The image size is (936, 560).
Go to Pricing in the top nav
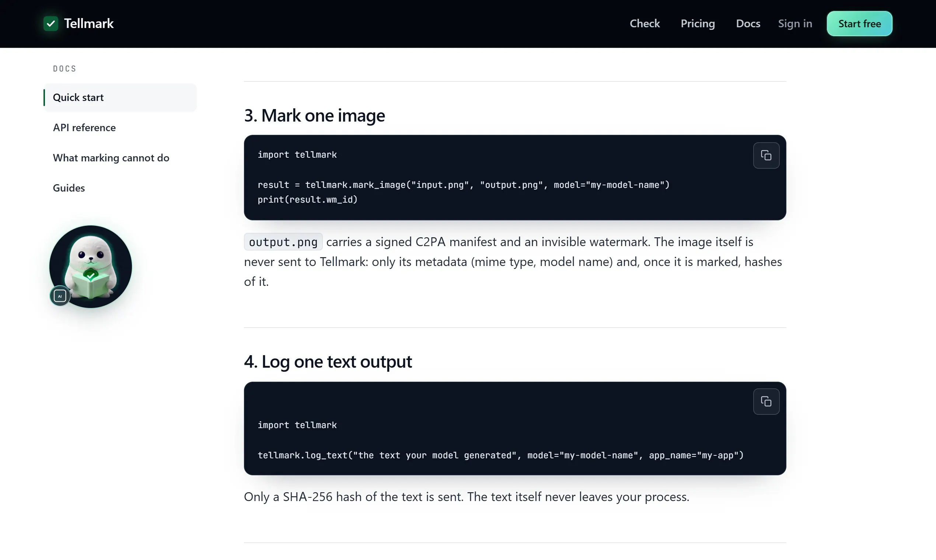pos(698,24)
